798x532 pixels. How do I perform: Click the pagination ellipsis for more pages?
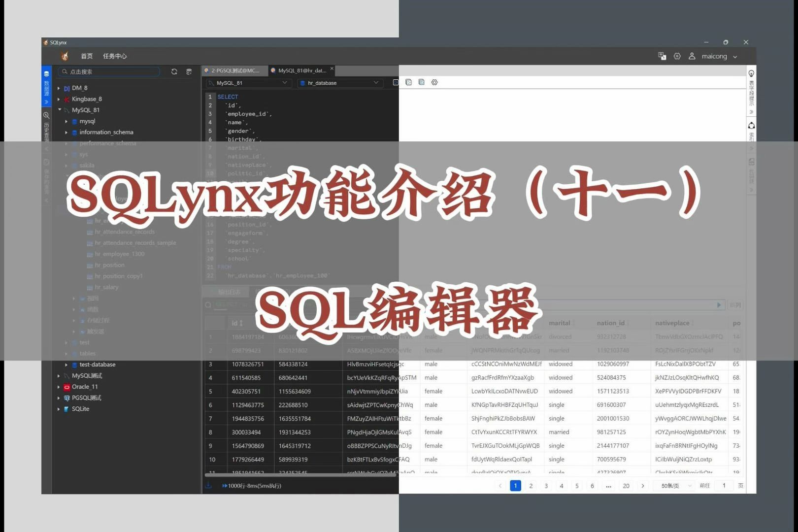click(x=609, y=486)
